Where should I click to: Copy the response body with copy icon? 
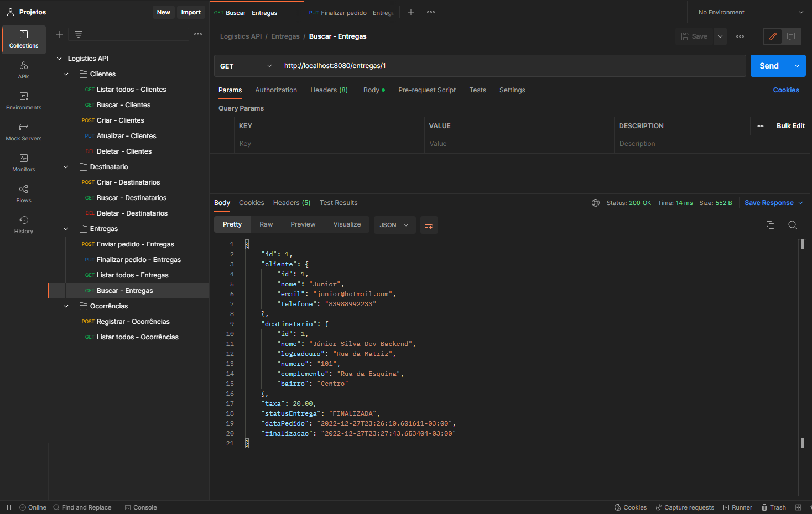tap(771, 225)
